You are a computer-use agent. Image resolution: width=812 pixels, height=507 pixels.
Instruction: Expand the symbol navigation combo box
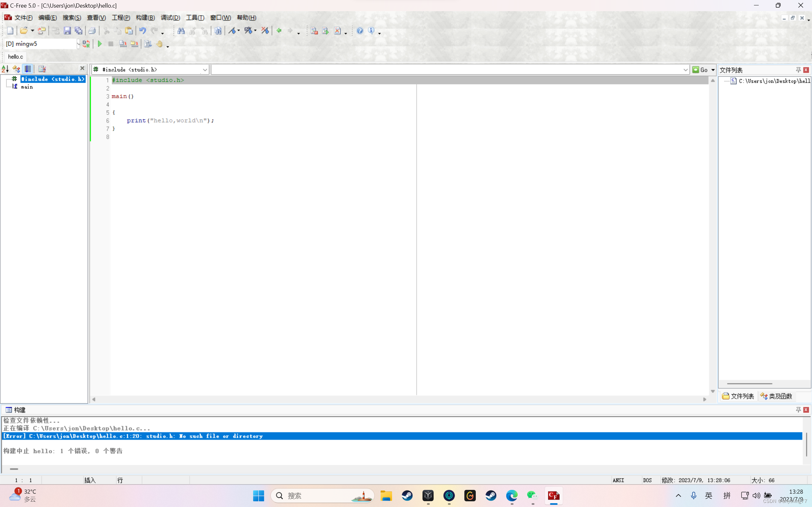(x=205, y=70)
